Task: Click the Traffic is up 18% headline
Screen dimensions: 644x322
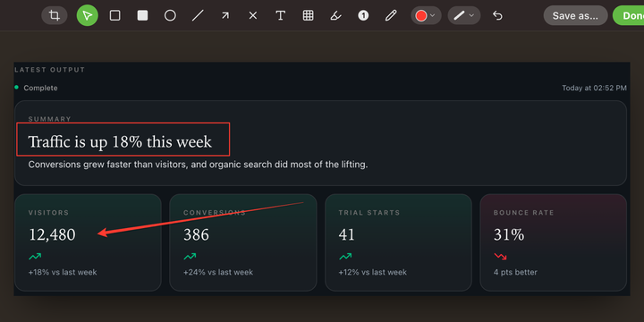Action: 120,142
